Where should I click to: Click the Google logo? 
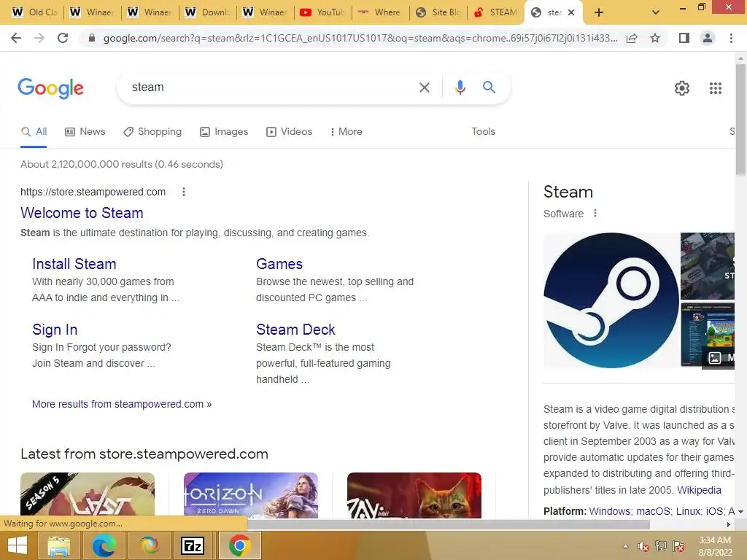(x=50, y=88)
